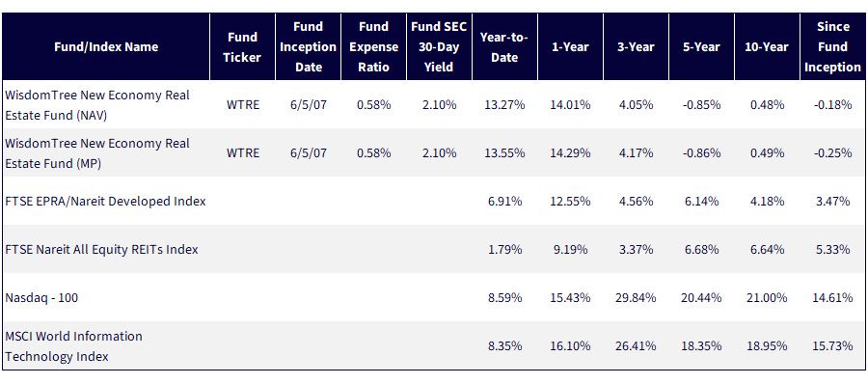Click the Fund/Index Name column header
Screen dimensions: 868x384
tap(106, 47)
